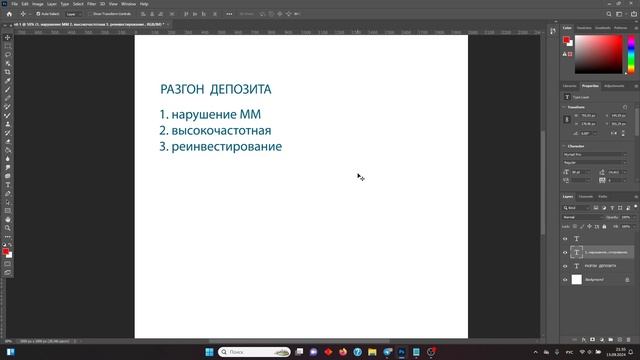Toggle the Auto-Select checkbox
The image size is (640, 360).
pyautogui.click(x=38, y=14)
